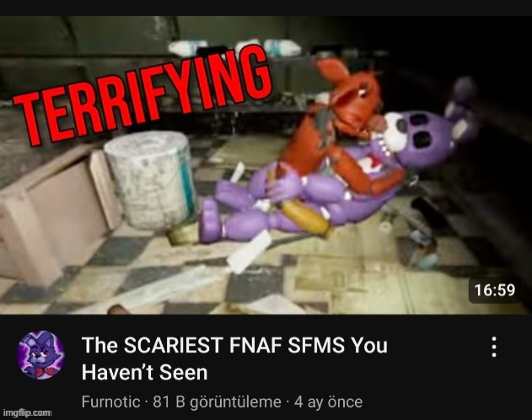Select the 4 ay önce upload date
This screenshot has height=420, width=532.
(x=328, y=402)
